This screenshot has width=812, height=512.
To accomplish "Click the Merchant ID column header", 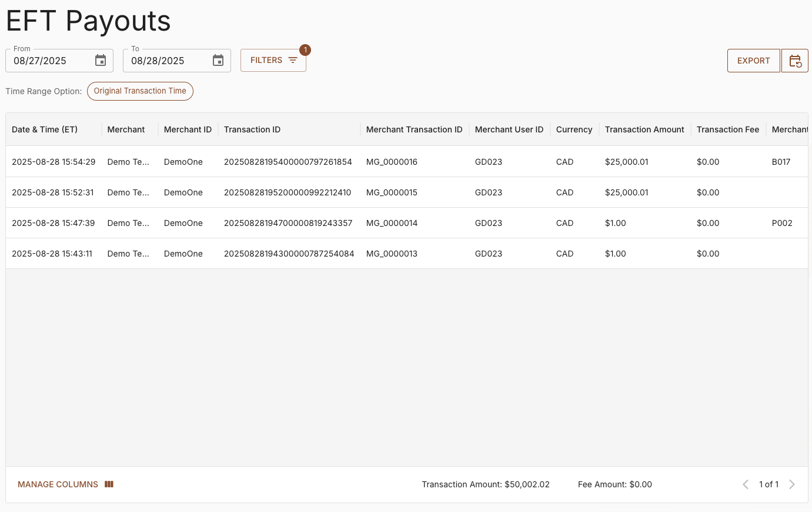I will 188,129.
